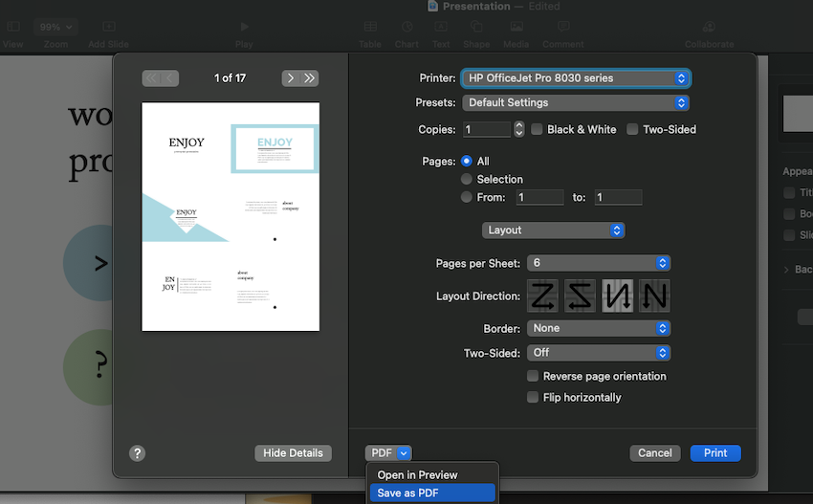Image resolution: width=813 pixels, height=504 pixels.
Task: Click the Hide Details button
Action: tap(293, 453)
